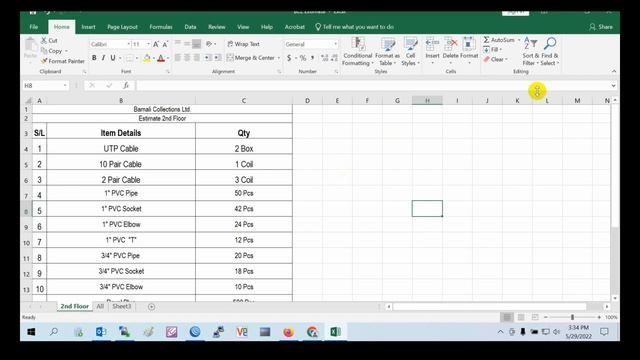
Task: Click the Select All corner triangle
Action: point(28,100)
